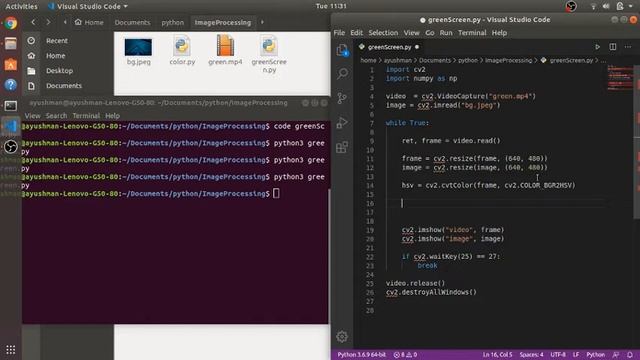Run Python file with play icon
The height and width of the screenshot is (360, 640).
pos(597,47)
